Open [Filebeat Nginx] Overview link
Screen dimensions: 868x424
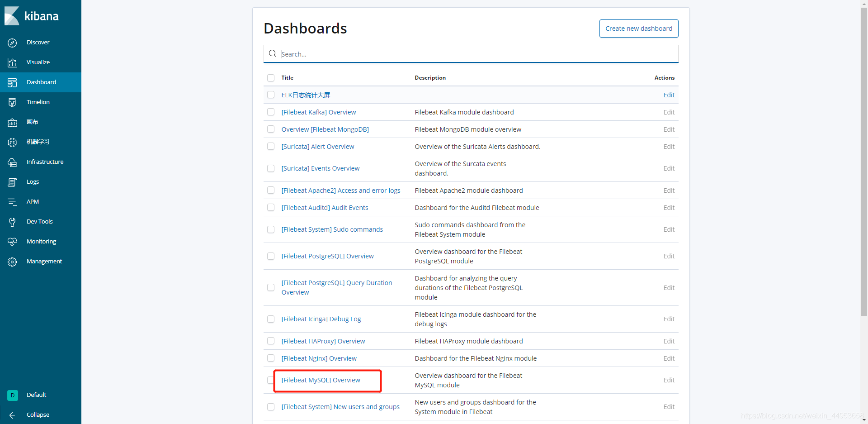319,358
